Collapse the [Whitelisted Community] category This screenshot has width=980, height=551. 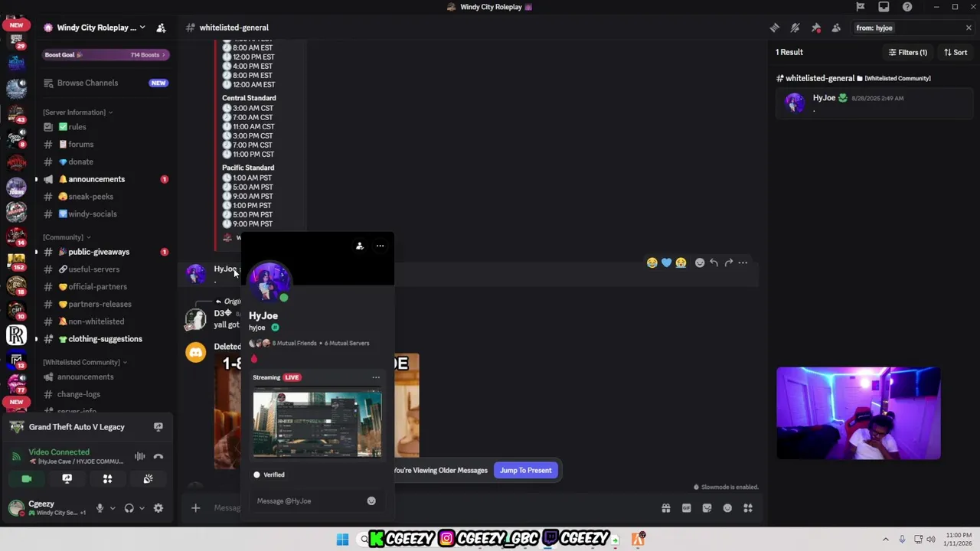(x=85, y=362)
